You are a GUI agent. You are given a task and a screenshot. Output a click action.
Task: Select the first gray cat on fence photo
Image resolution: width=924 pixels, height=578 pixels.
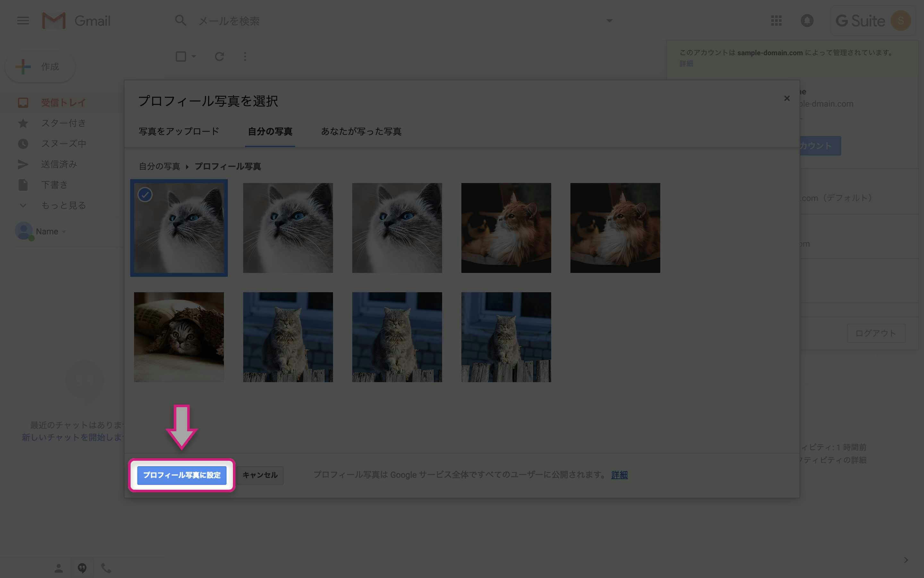pyautogui.click(x=288, y=337)
